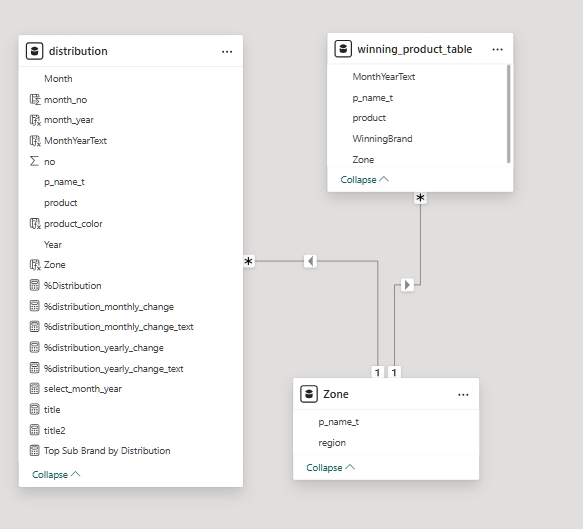
Task: Select the Year field in distribution
Action: 53,245
